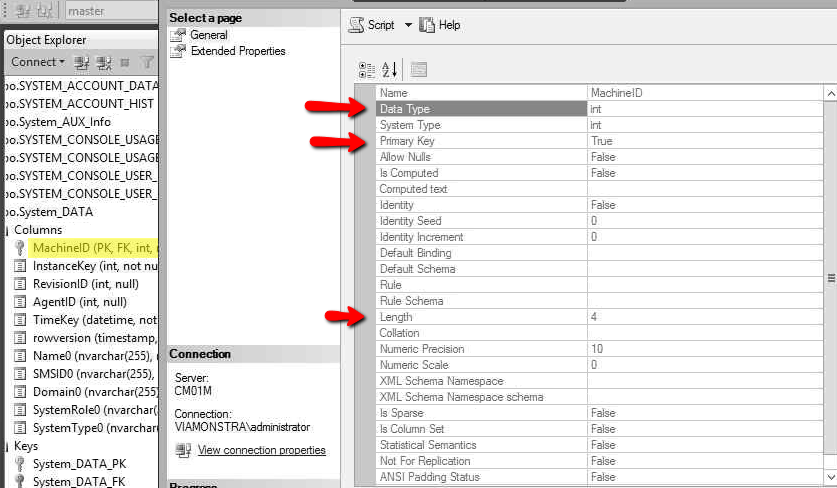
Task: Switch property grid to Categorized view
Action: tap(367, 69)
